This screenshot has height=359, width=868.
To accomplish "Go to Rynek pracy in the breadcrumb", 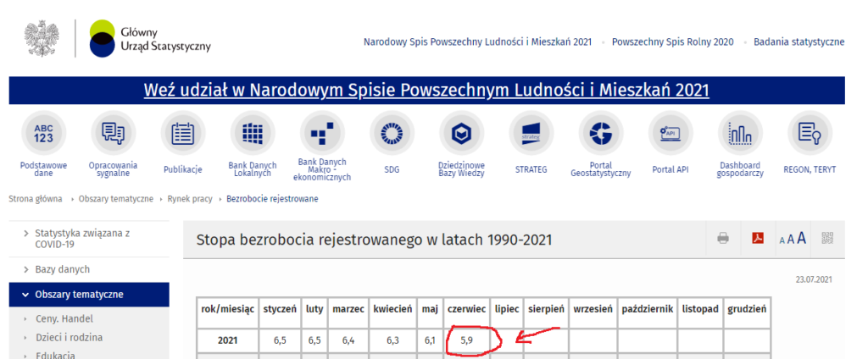I will [188, 199].
